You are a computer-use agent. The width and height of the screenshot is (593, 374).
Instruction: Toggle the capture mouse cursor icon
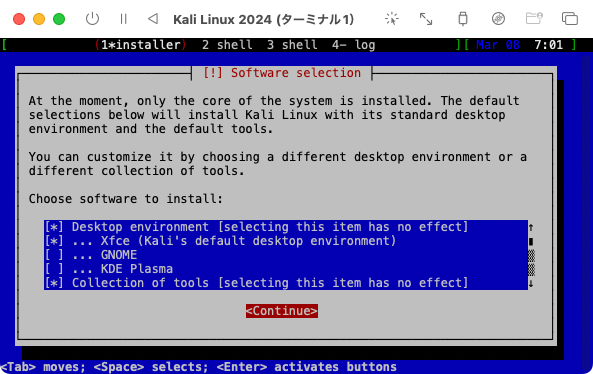[x=392, y=19]
